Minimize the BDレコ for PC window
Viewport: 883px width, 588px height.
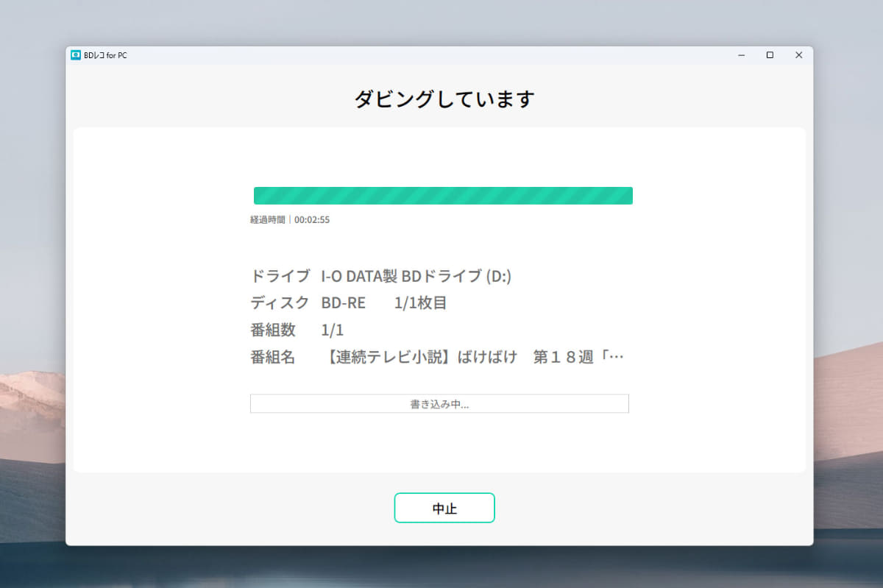(742, 55)
